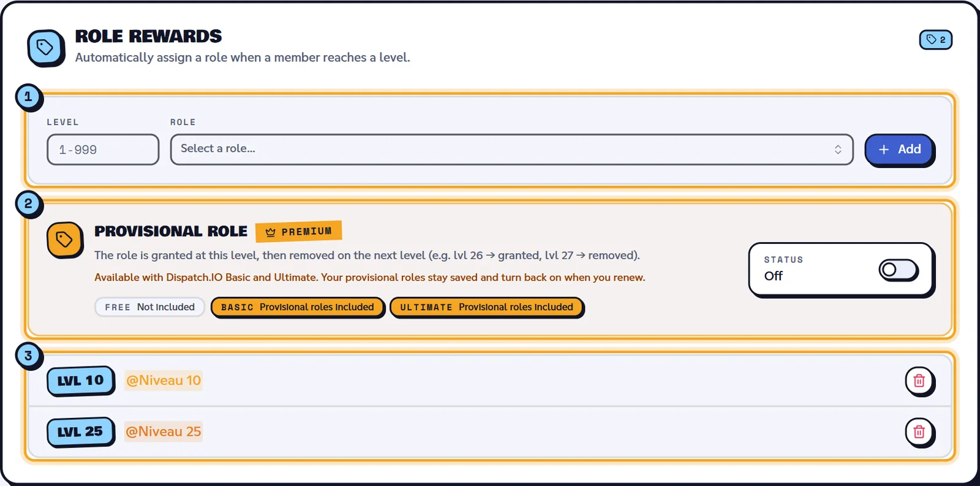This screenshot has width=980, height=486.
Task: Click the Off status value text
Action: pos(774,276)
